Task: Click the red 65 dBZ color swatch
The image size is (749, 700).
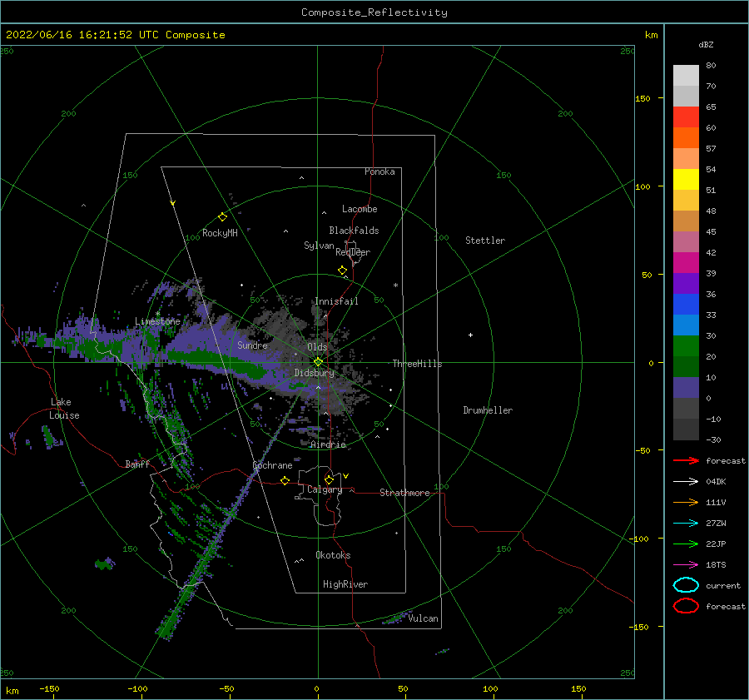Action: tap(686, 117)
